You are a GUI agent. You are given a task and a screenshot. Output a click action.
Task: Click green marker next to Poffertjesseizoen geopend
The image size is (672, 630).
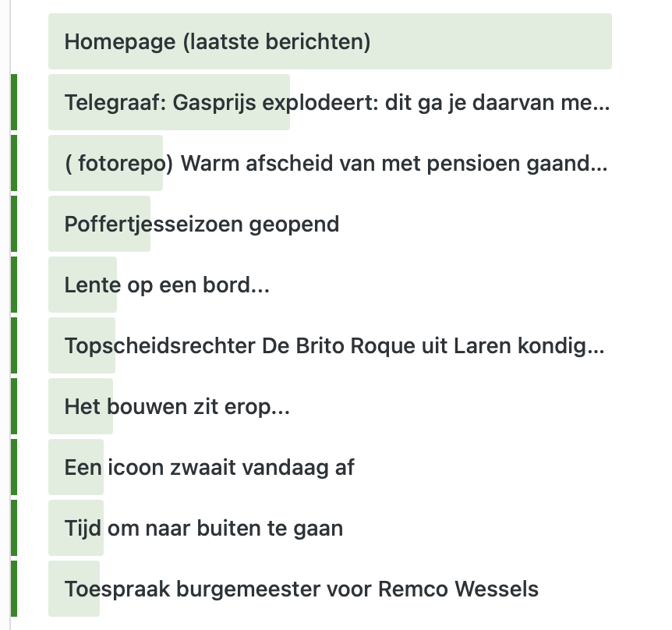point(14,225)
